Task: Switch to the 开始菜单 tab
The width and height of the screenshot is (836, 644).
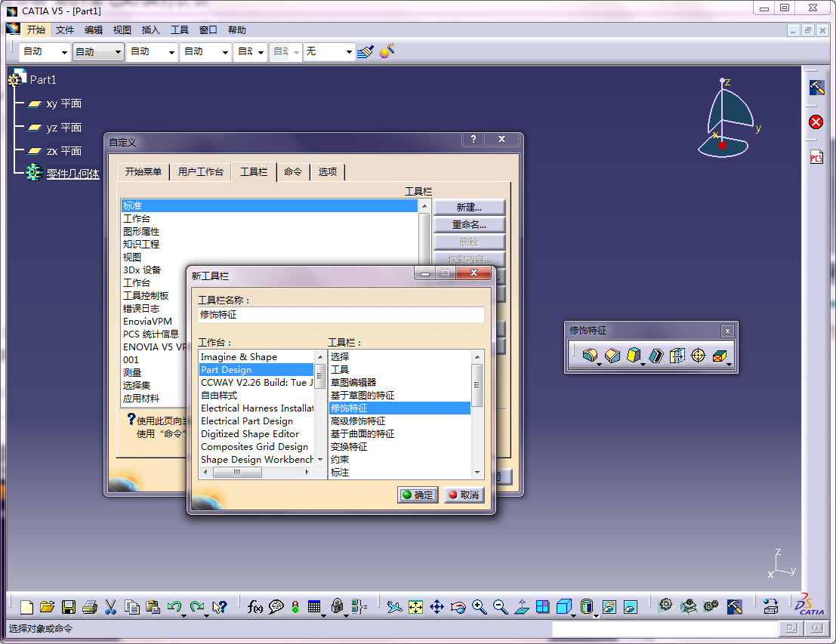Action: click(143, 171)
